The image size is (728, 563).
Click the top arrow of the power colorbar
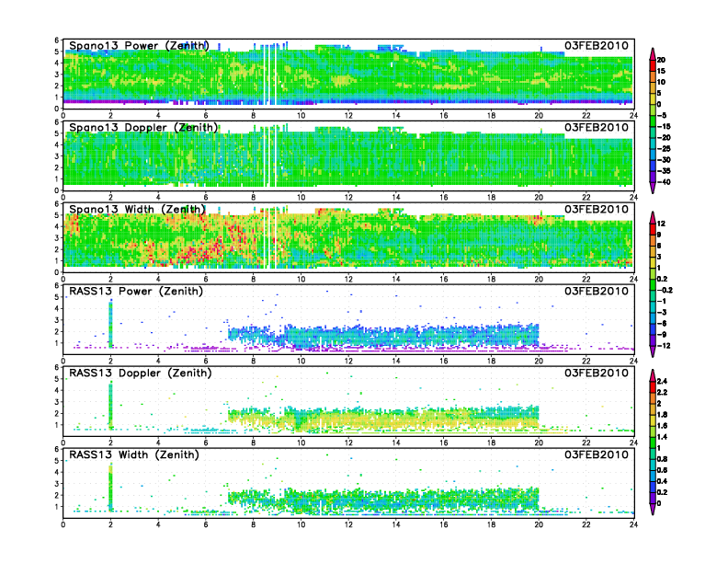[x=653, y=54]
